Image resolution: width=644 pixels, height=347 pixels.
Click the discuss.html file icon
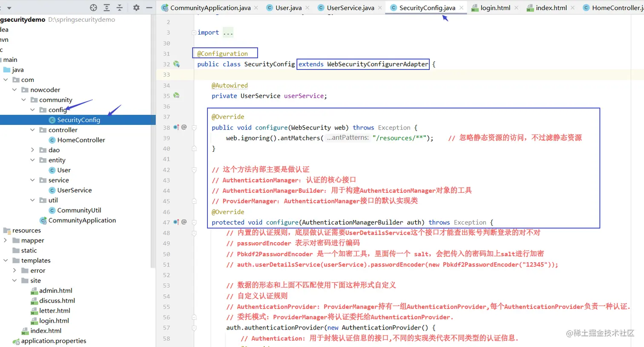34,301
